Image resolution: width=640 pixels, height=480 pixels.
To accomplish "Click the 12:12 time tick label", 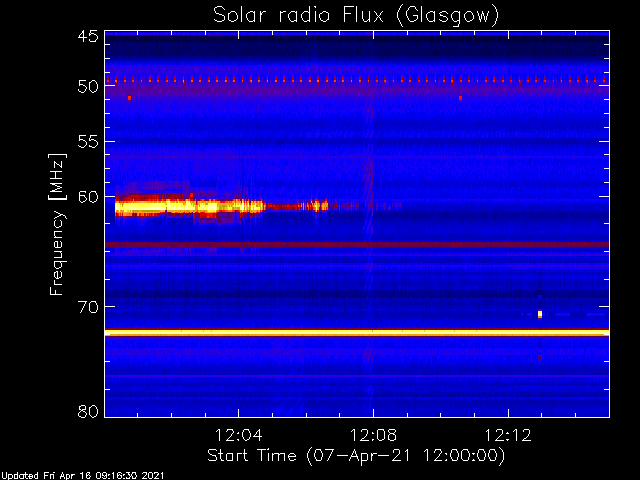I will [x=508, y=436].
